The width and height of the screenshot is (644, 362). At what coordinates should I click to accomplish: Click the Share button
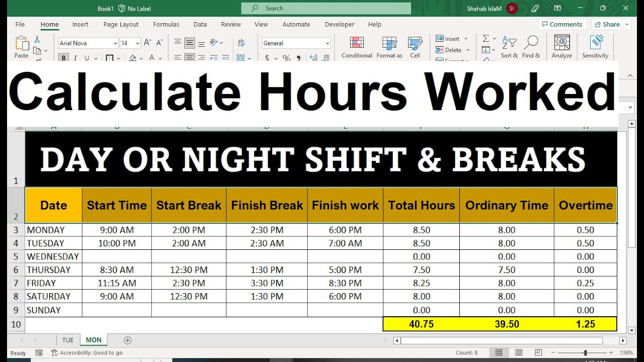607,24
